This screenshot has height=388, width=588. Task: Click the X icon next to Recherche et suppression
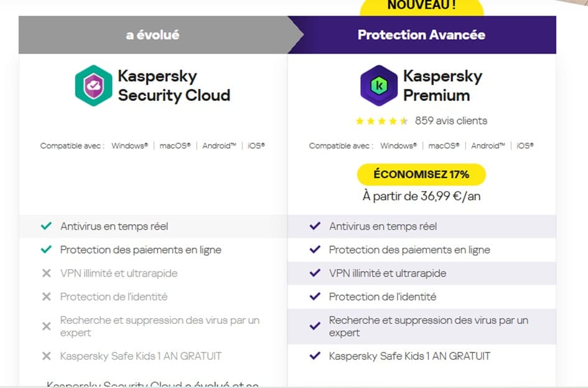click(45, 326)
